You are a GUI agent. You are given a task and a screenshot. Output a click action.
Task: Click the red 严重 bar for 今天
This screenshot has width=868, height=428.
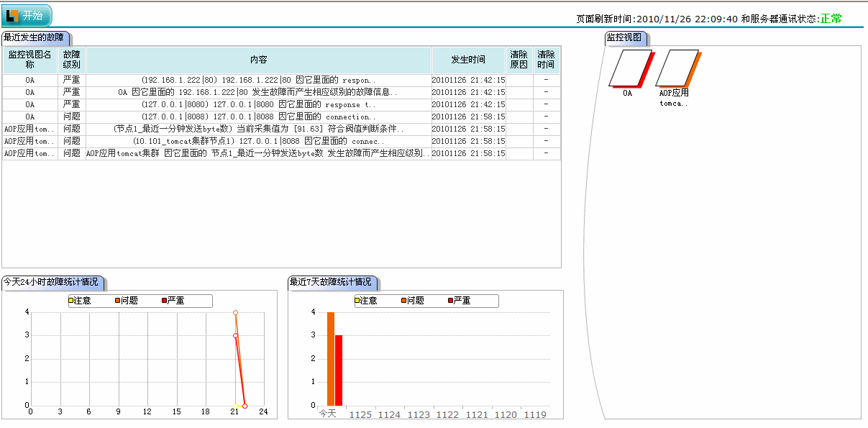point(339,370)
